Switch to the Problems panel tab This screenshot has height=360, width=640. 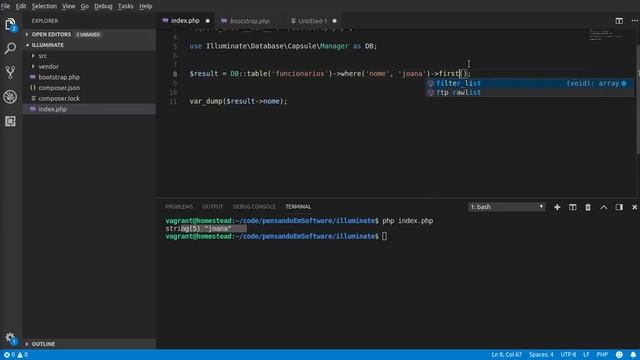tap(179, 207)
